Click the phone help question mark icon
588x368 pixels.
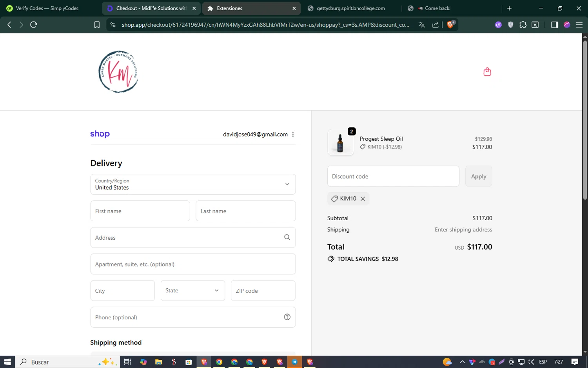pyautogui.click(x=287, y=317)
